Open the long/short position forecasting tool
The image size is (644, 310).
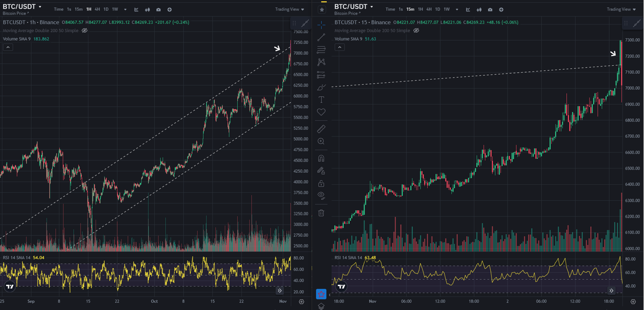coord(321,75)
